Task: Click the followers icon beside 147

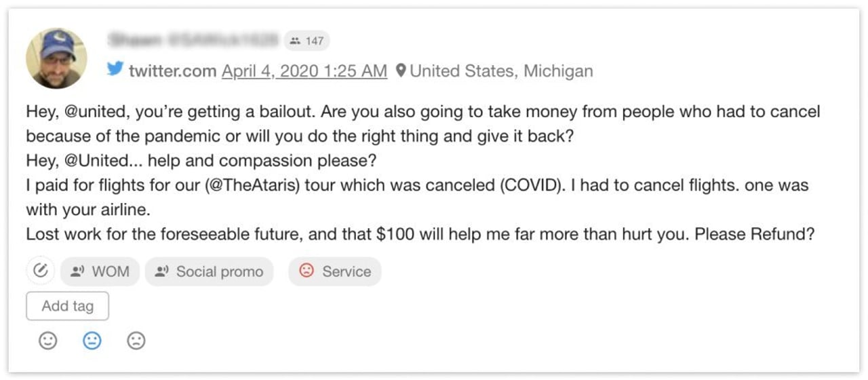Action: tap(294, 41)
